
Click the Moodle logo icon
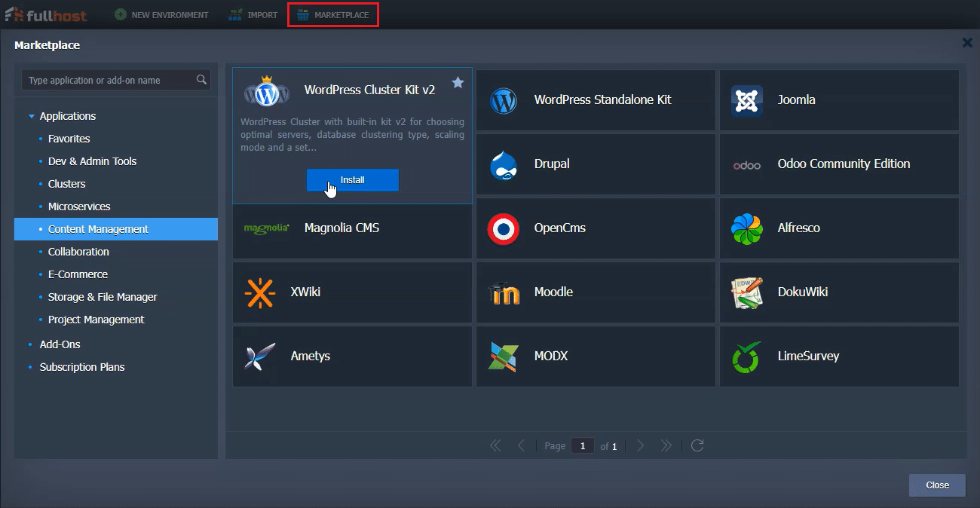coord(503,292)
